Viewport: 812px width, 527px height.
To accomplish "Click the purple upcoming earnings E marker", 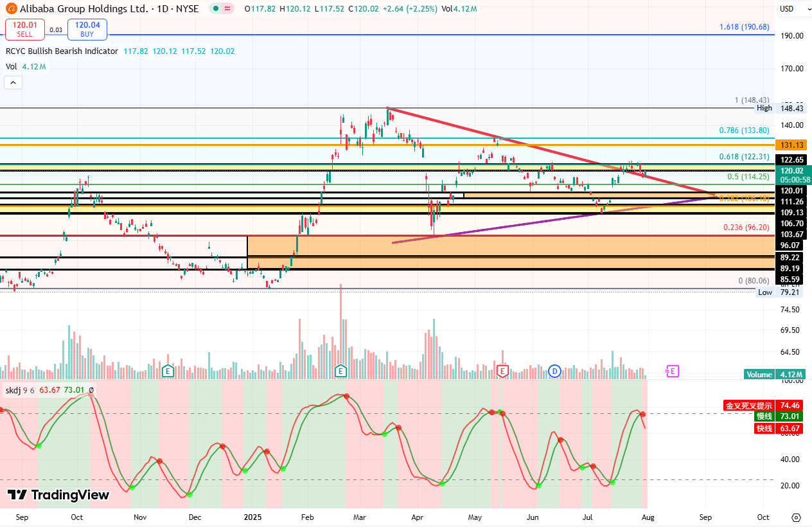I will click(672, 371).
